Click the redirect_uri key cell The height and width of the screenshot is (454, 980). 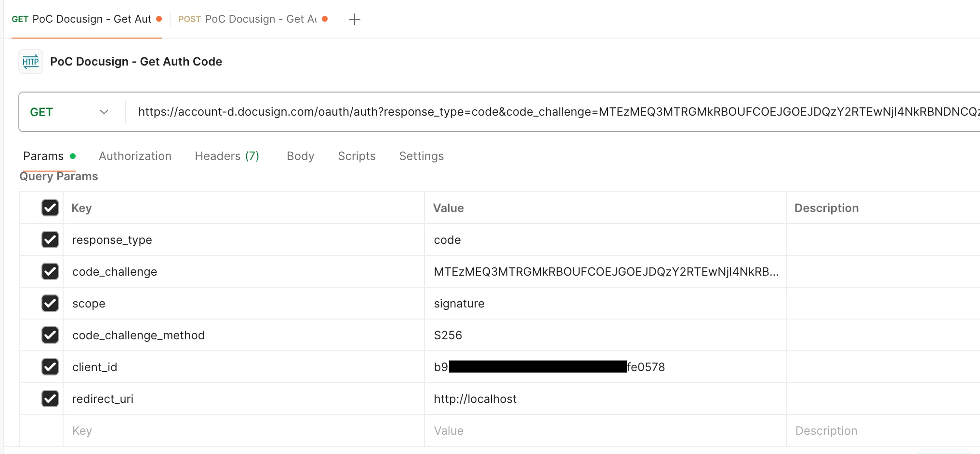coord(244,399)
